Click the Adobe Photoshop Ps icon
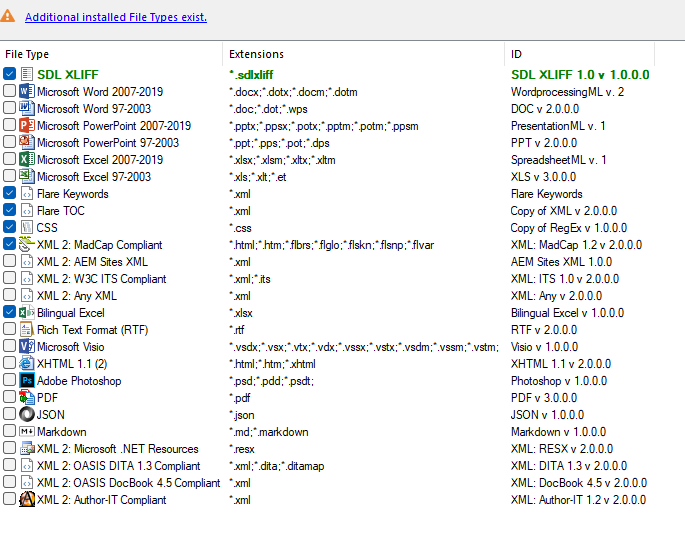Viewport: 685px width, 544px height. [x=27, y=381]
